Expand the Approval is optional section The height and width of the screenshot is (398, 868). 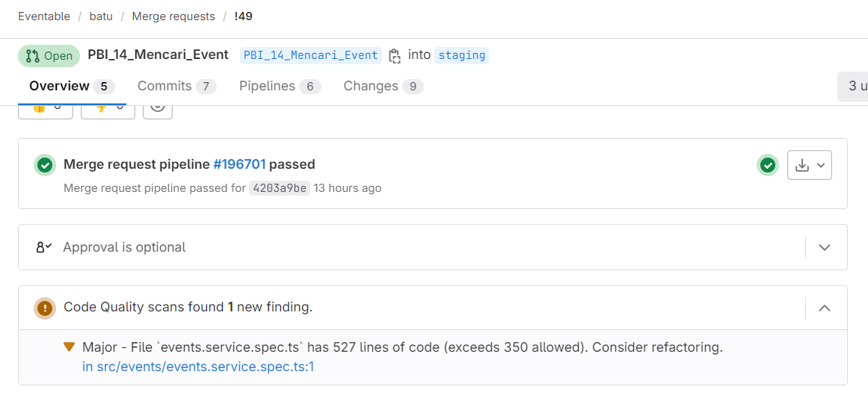[825, 247]
